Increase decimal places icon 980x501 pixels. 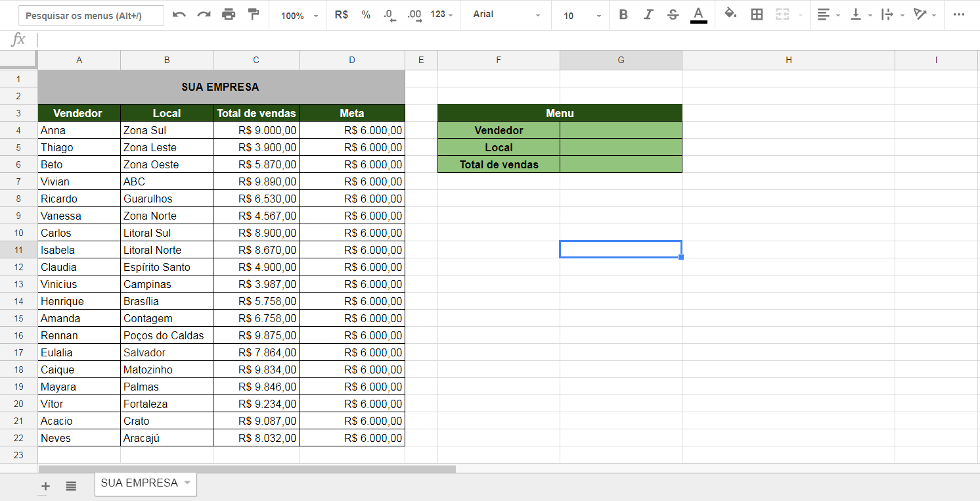[x=414, y=14]
